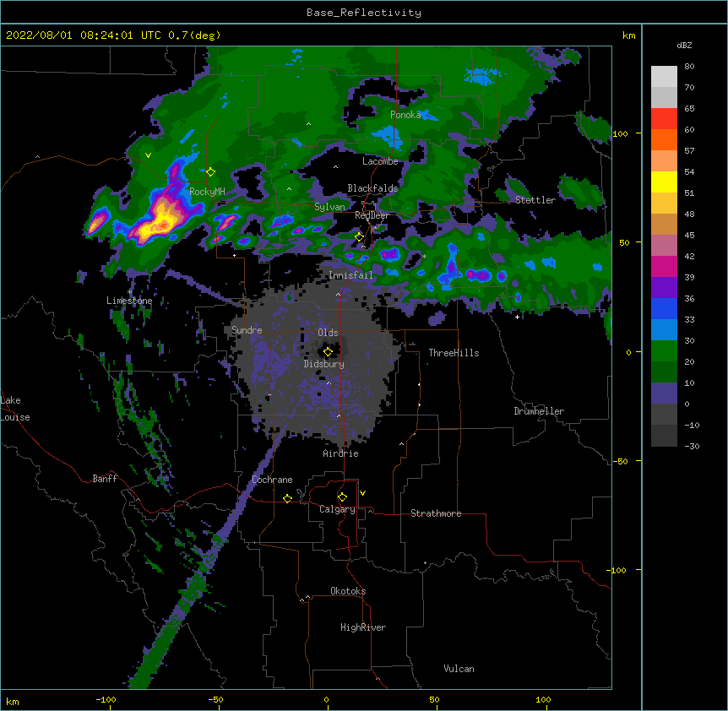The width and height of the screenshot is (728, 711).
Task: Click the Okotoks label
Action: [x=348, y=591]
